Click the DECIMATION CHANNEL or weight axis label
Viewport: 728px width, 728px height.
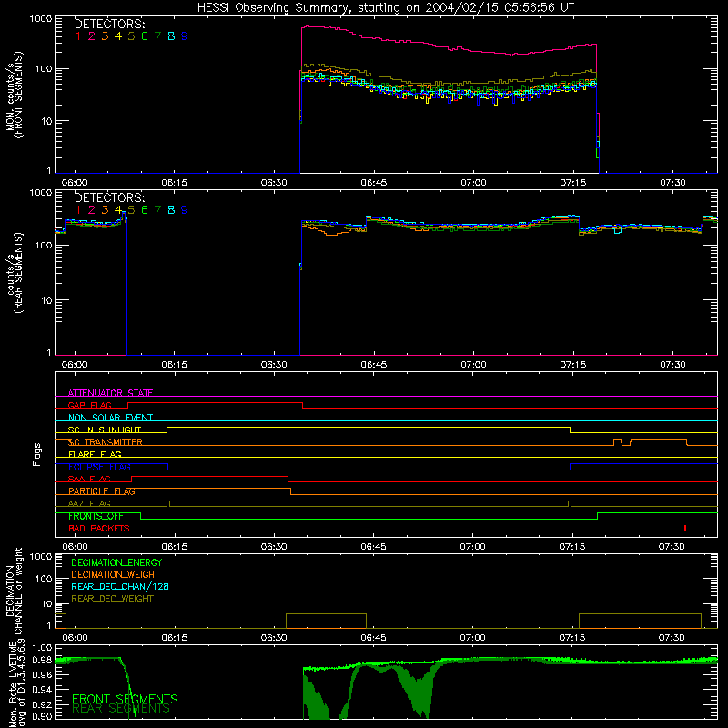[14, 591]
